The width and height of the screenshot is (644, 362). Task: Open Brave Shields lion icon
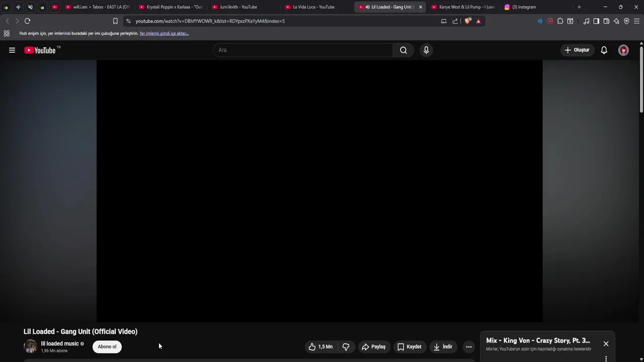pos(468,21)
